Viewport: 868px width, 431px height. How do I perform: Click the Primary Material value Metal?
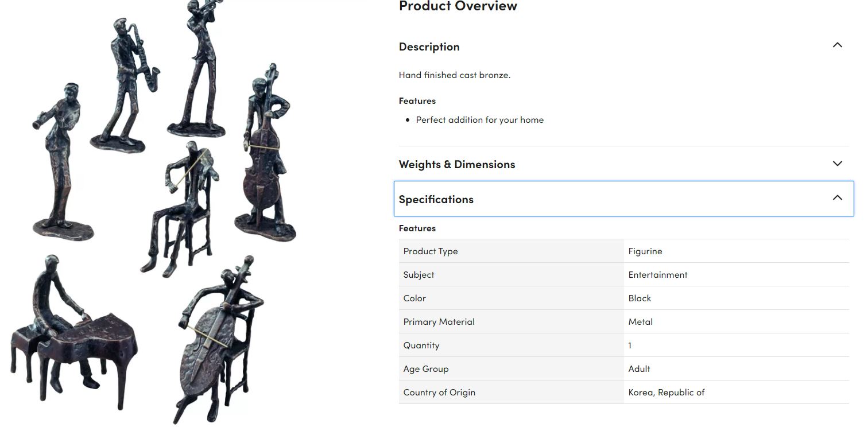click(640, 321)
